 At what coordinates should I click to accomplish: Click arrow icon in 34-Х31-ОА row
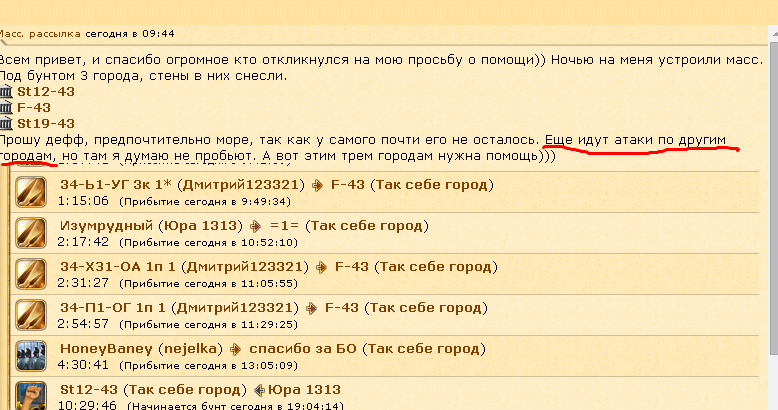click(x=322, y=268)
